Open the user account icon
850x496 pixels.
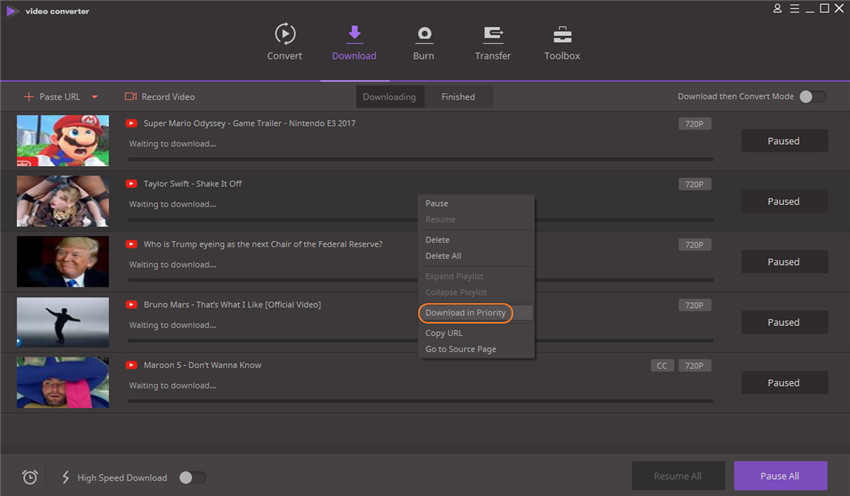pyautogui.click(x=777, y=8)
